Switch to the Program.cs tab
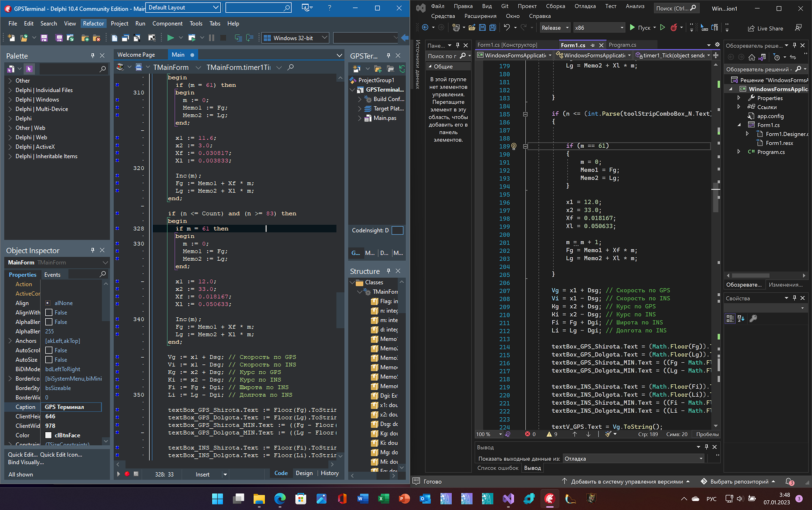This screenshot has width=812, height=510. click(622, 45)
